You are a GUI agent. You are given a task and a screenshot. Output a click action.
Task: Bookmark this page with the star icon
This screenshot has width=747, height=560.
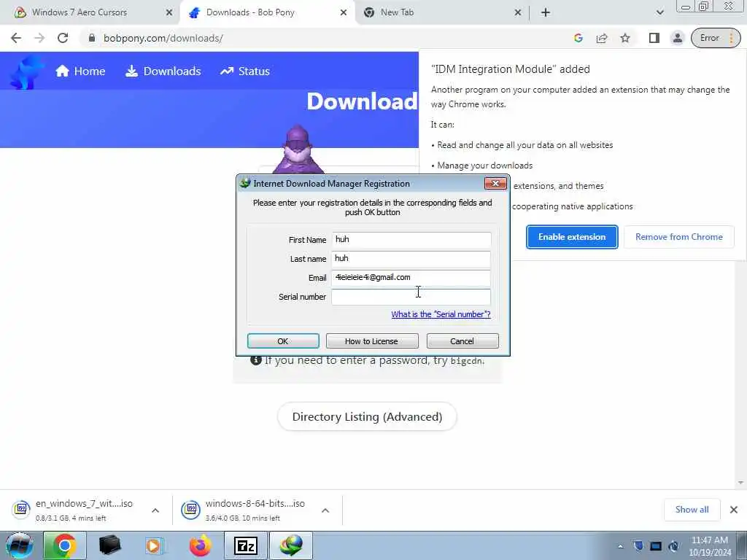(x=625, y=38)
